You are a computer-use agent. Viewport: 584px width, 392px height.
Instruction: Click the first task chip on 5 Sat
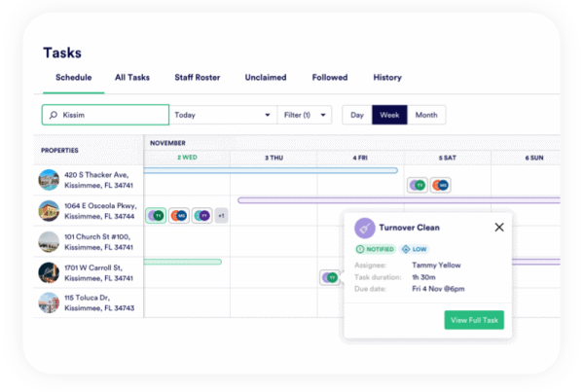click(x=419, y=185)
